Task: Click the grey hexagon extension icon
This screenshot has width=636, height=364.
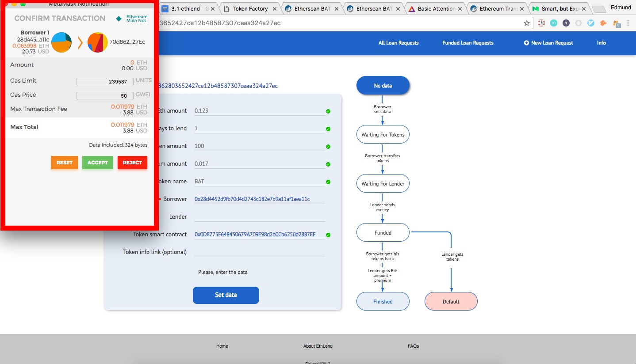Action: pyautogui.click(x=578, y=23)
